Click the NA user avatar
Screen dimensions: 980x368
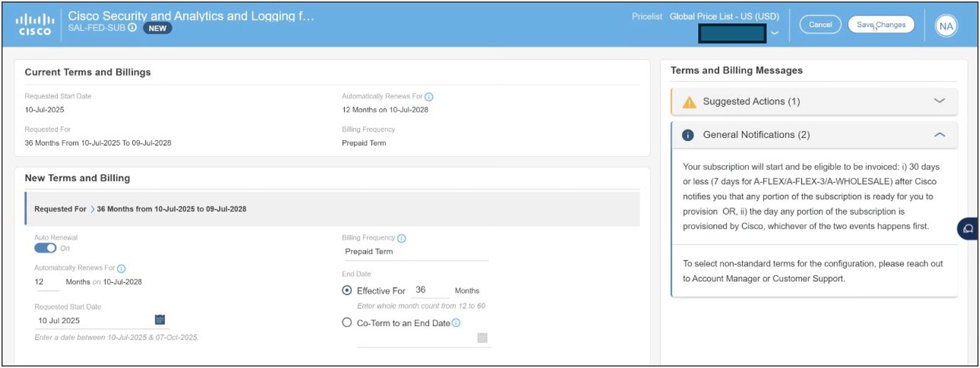946,26
